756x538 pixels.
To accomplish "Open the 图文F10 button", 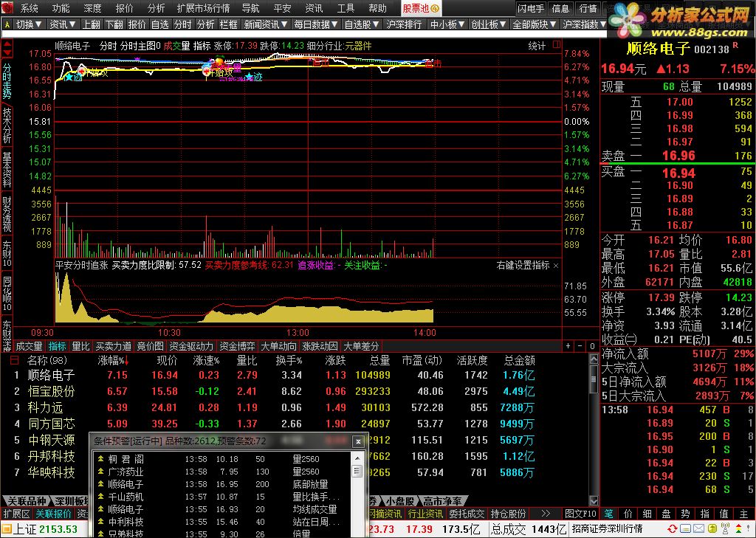I will click(x=580, y=514).
